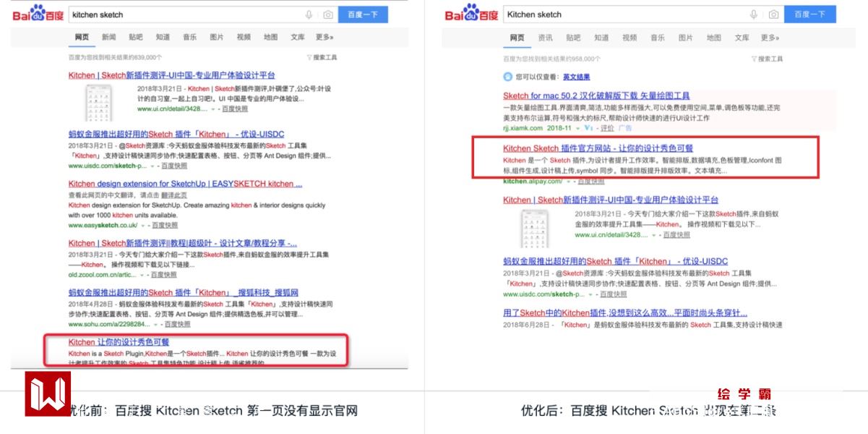The image size is (868, 434).
Task: Expand arrow next to old.zcool.com.cn URL
Action: tap(143, 275)
